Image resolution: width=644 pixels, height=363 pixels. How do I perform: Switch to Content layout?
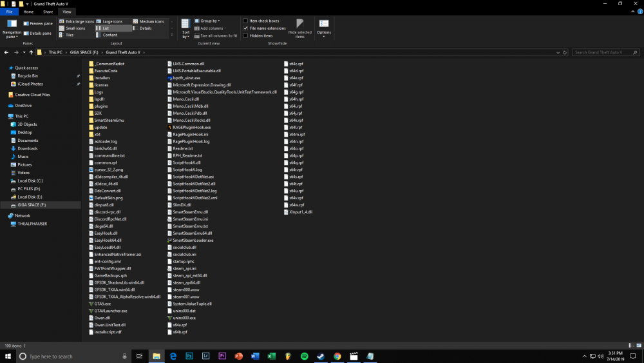[x=107, y=35]
